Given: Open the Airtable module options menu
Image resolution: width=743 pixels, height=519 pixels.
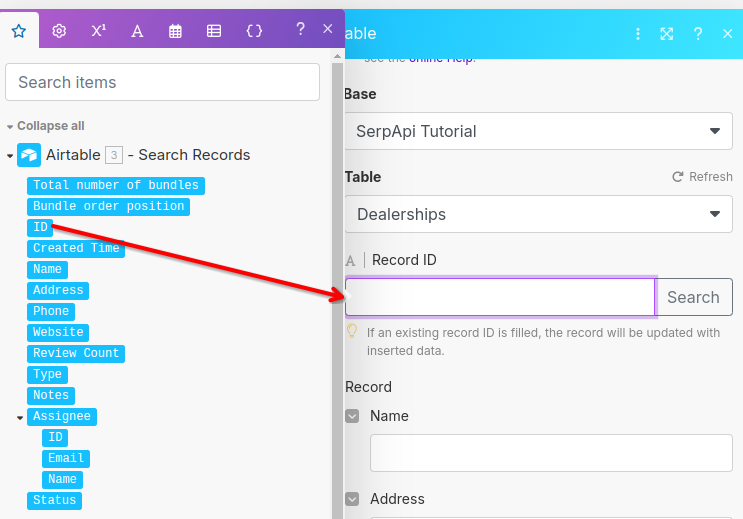Looking at the screenshot, I should tap(638, 34).
